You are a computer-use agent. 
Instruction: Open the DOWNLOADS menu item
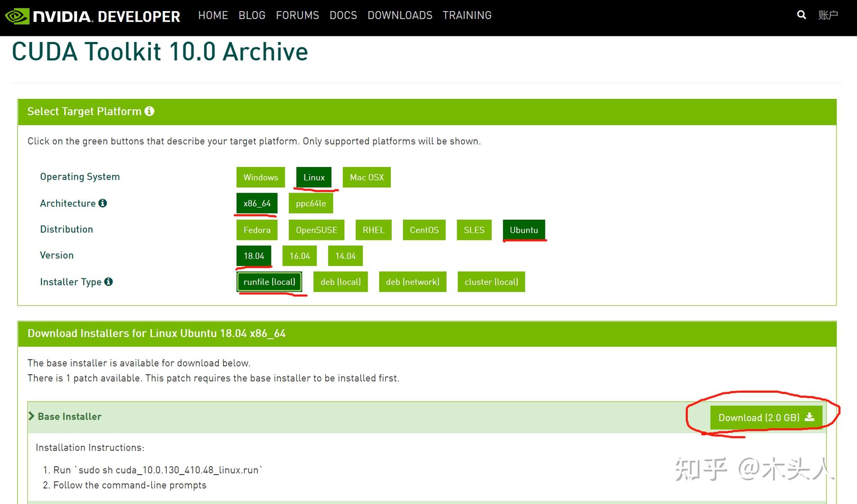click(400, 15)
